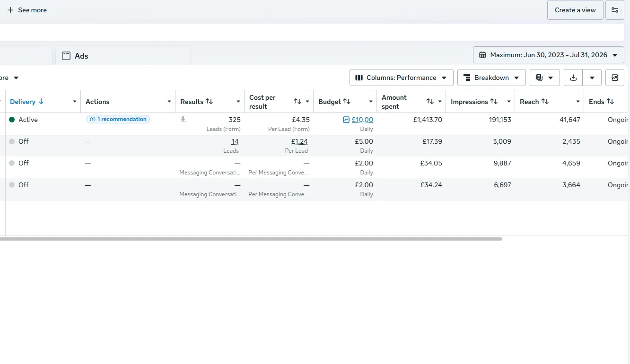Open Actions column options caret
Image resolution: width=630 pixels, height=364 pixels.
pyautogui.click(x=169, y=102)
